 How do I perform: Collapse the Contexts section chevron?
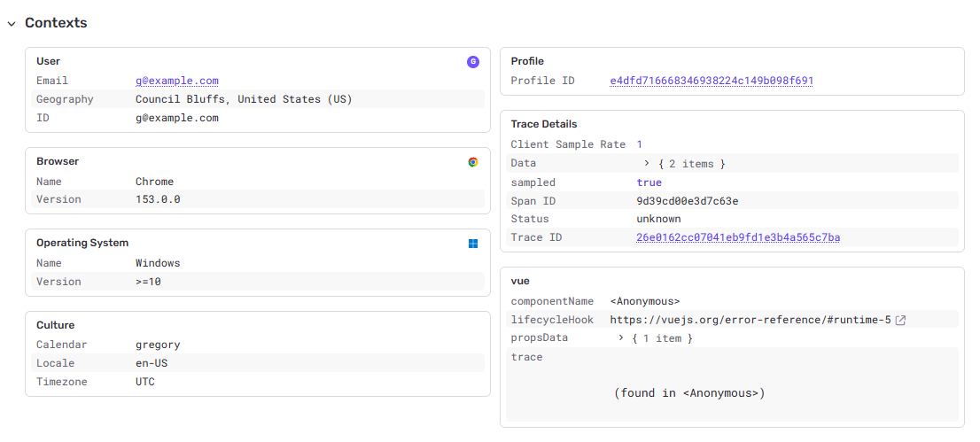pos(12,24)
